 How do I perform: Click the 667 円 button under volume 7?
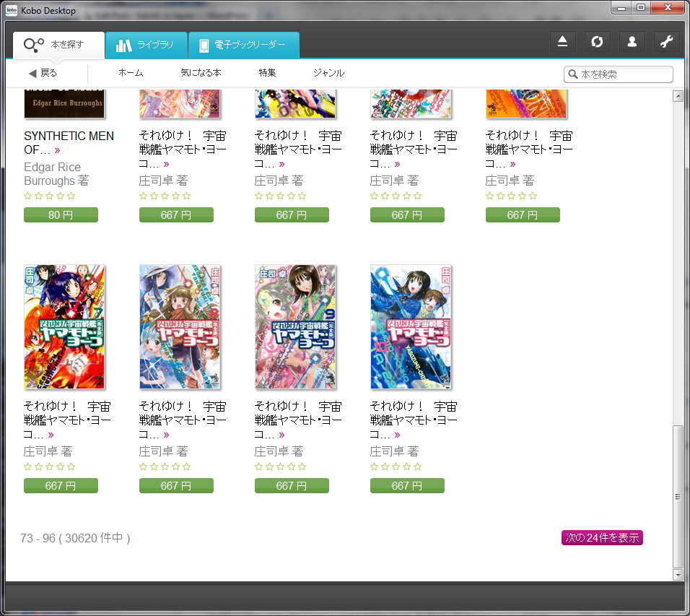(61, 486)
